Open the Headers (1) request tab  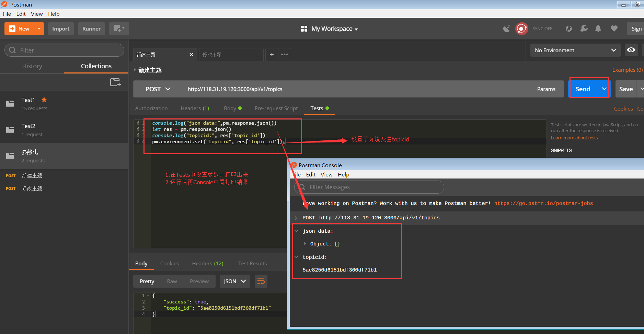pyautogui.click(x=195, y=108)
